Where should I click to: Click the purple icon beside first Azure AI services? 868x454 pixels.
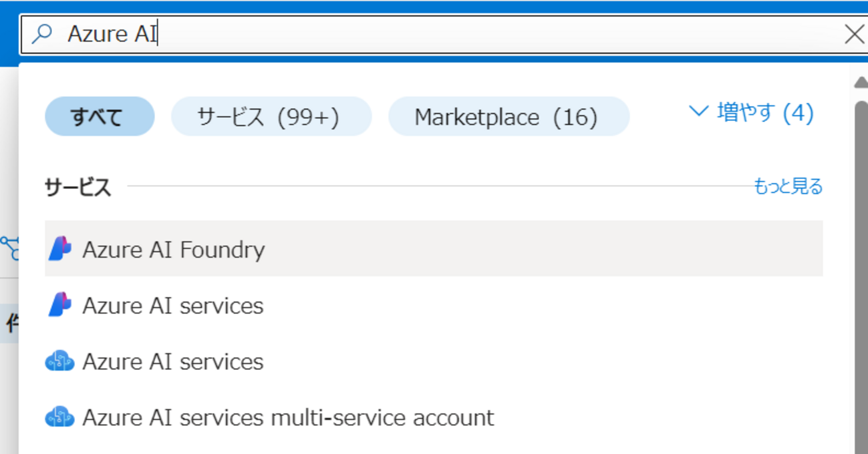pos(59,305)
